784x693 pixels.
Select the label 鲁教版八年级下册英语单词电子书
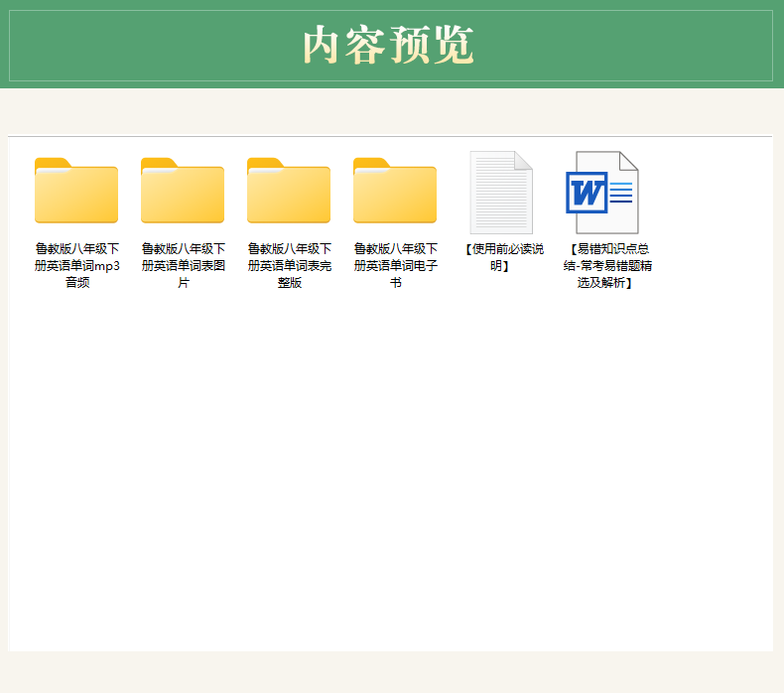click(x=396, y=266)
